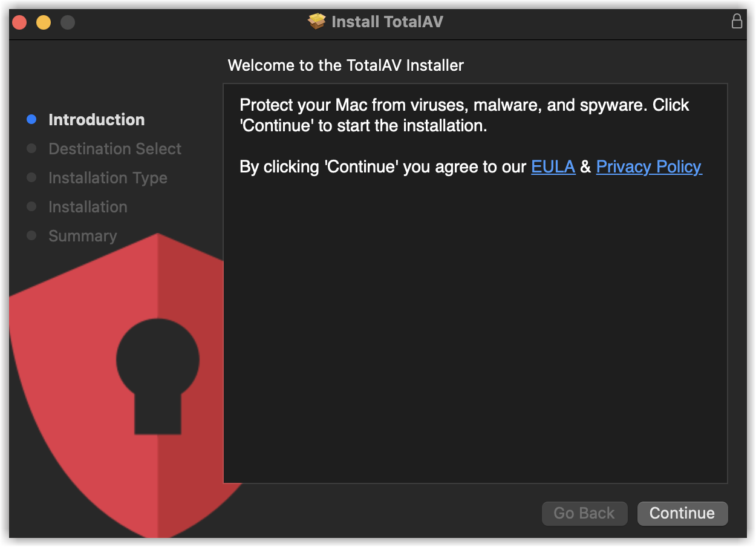The width and height of the screenshot is (756, 547).
Task: Select the Introduction step in sidebar
Action: (x=97, y=120)
